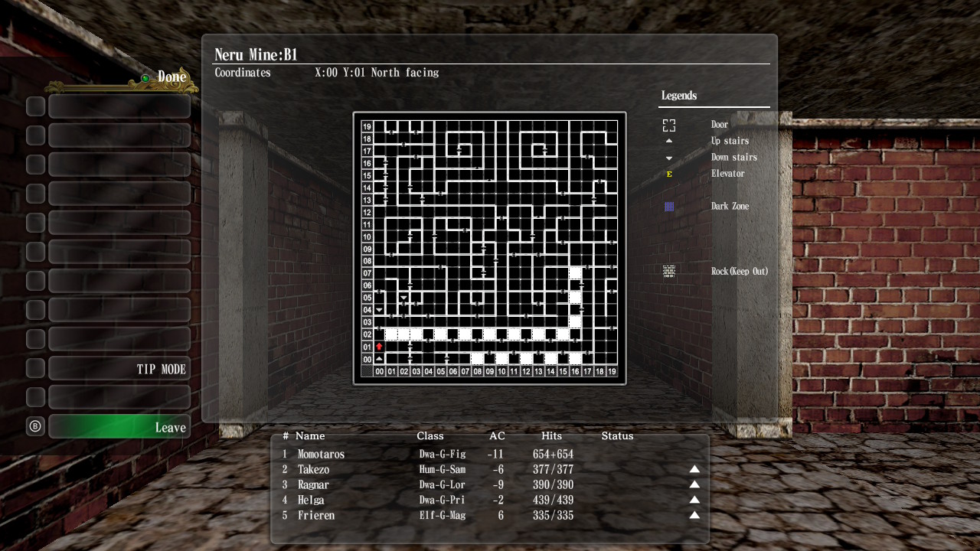
Task: Click the yellow Elevator E legend icon
Action: (x=669, y=174)
